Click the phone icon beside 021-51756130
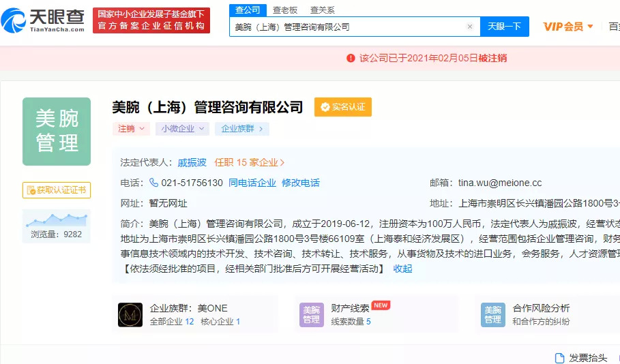 tap(153, 183)
